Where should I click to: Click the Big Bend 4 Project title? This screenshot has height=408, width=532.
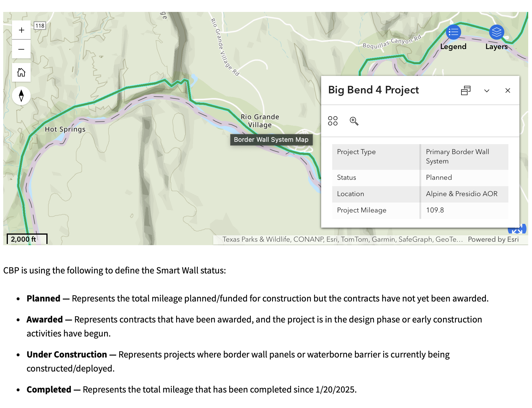point(373,90)
